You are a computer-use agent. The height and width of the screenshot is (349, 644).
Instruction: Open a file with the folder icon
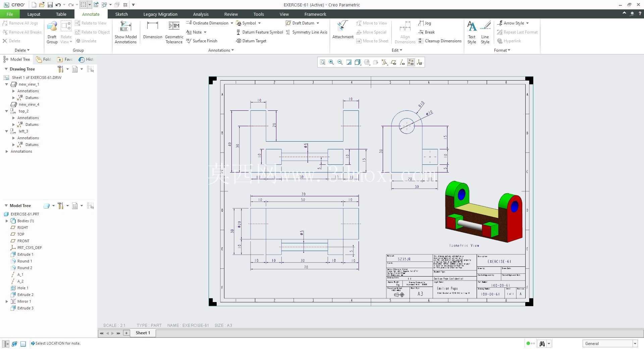[x=42, y=5]
